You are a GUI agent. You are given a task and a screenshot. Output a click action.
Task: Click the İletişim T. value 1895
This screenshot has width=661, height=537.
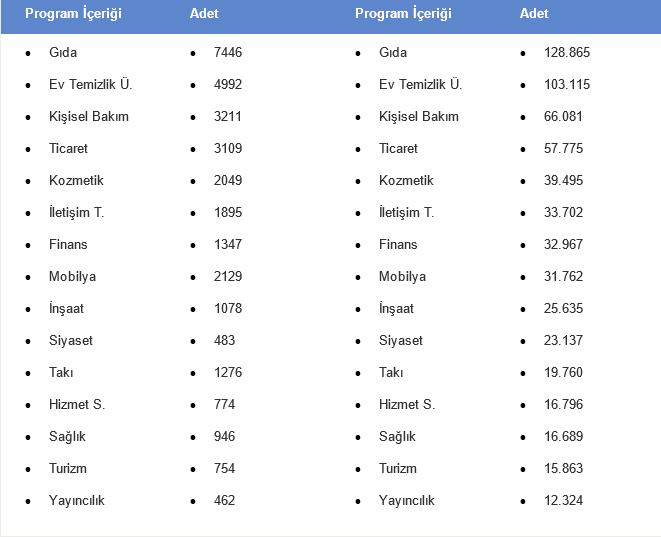[x=227, y=212]
